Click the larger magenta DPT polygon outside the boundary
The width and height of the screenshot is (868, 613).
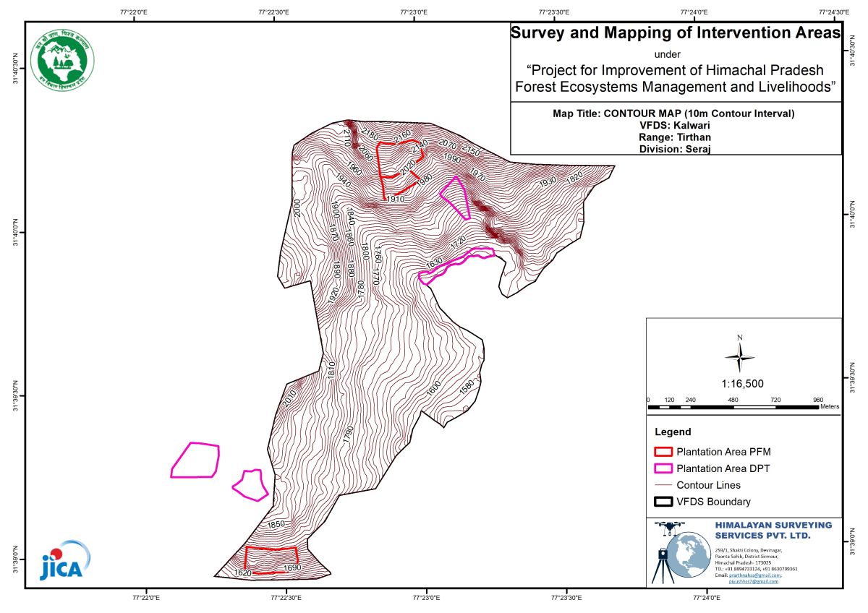(195, 460)
